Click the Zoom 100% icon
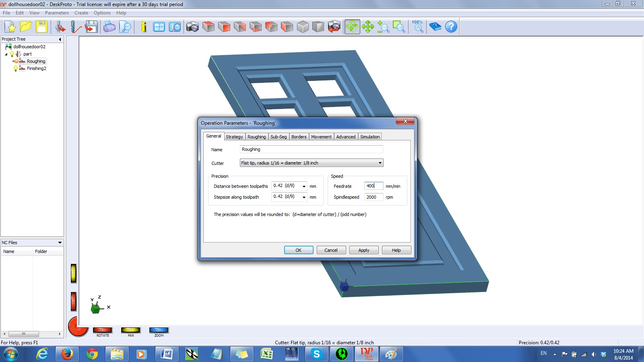The image size is (644, 362). point(418,27)
